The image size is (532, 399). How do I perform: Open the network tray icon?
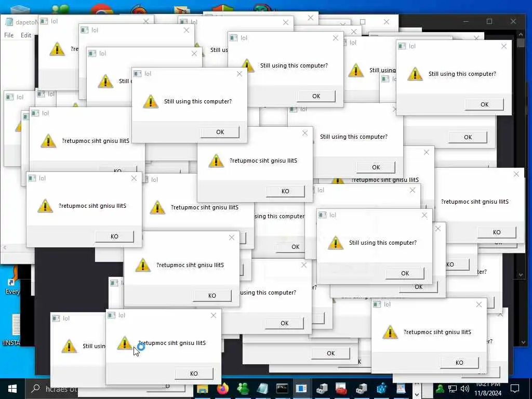click(x=453, y=389)
